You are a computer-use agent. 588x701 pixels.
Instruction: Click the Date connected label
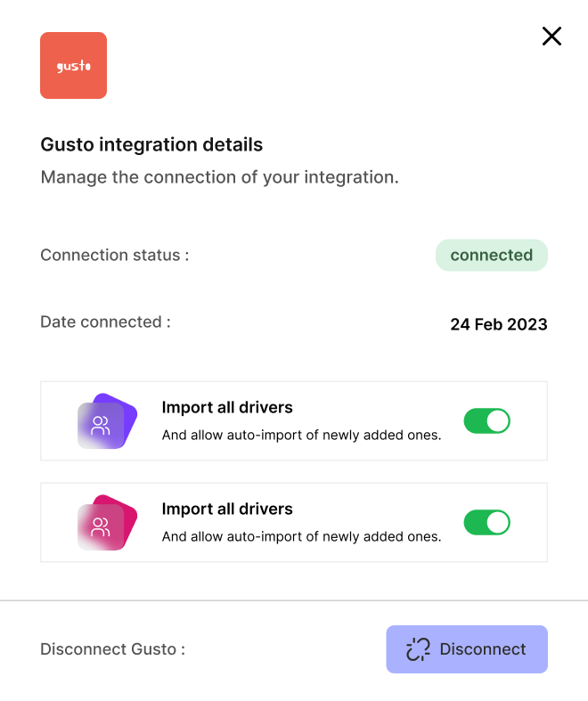105,322
